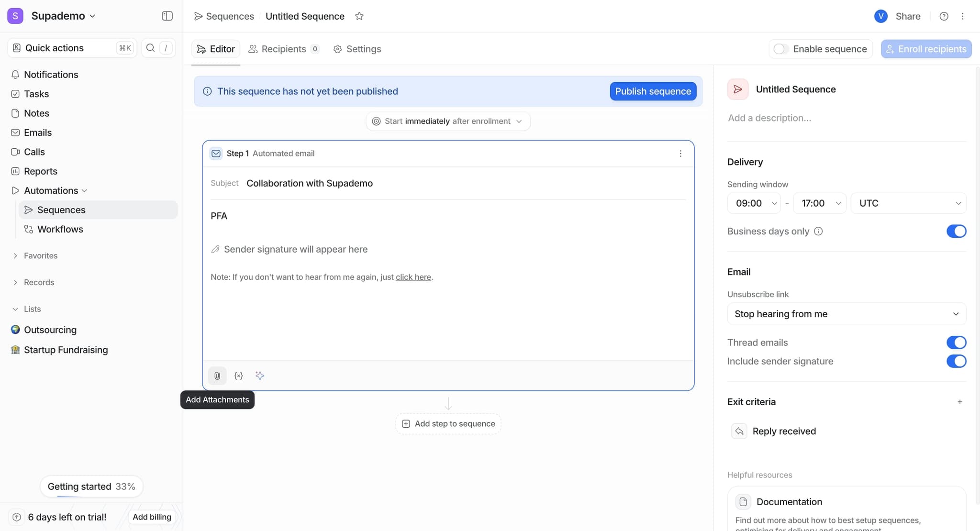This screenshot has width=980, height=531.
Task: Toggle Enable sequence switch
Action: point(780,48)
